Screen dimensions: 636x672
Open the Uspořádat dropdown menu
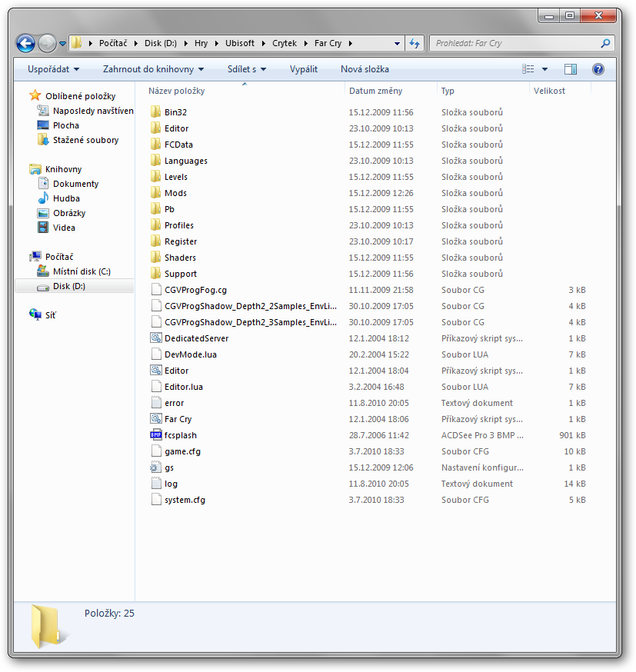(x=53, y=69)
